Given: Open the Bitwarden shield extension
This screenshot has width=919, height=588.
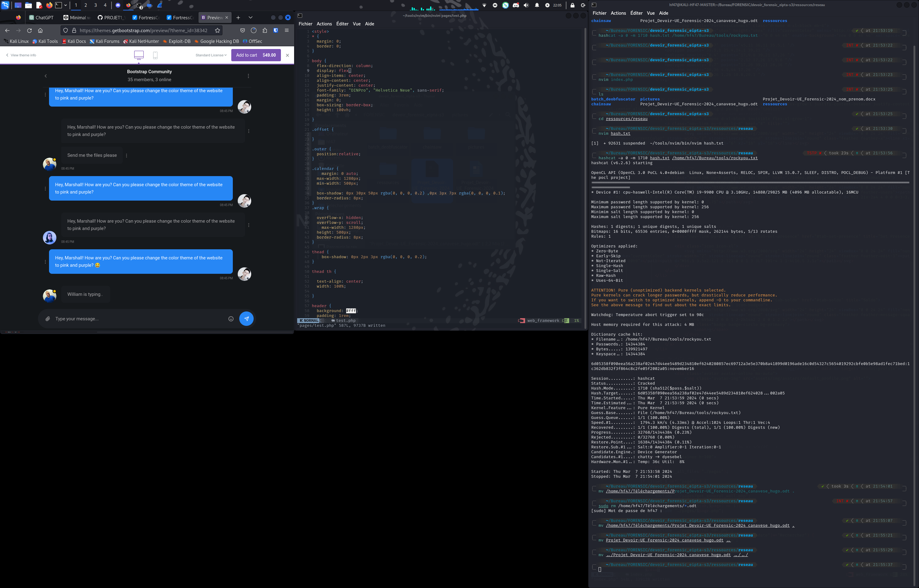Looking at the screenshot, I should point(276,31).
